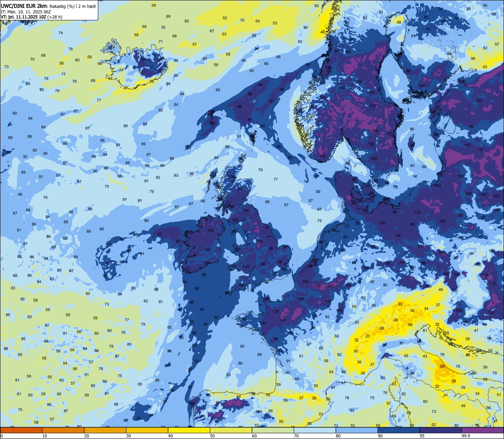Image resolution: width=504 pixels, height=439 pixels.
Task: Pick the legend swatch between 20 and 30
Action: 105,430
